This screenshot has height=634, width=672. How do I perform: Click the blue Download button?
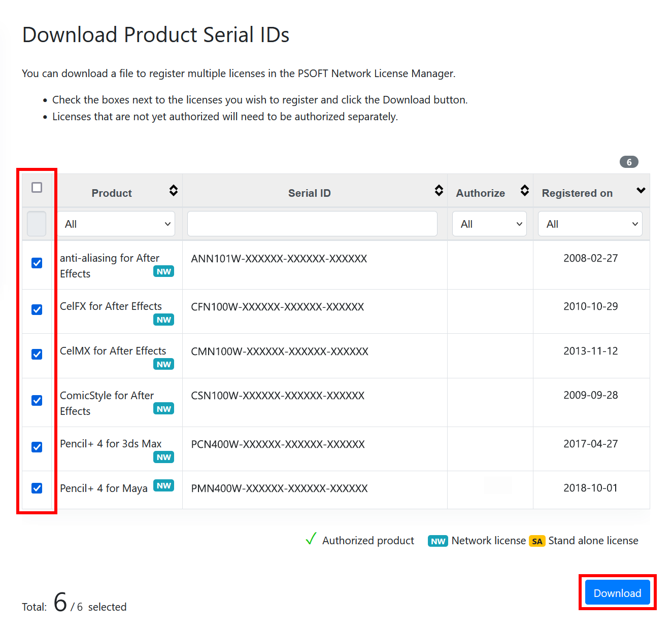[617, 593]
